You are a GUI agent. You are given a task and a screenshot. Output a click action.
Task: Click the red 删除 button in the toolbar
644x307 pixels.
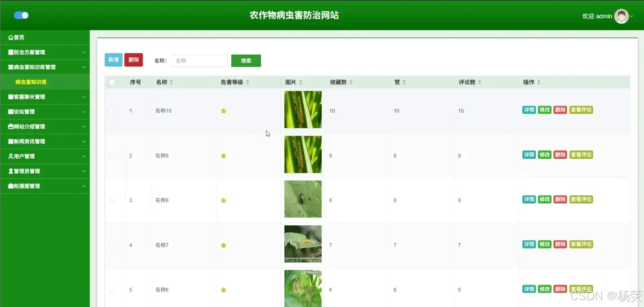pos(134,60)
